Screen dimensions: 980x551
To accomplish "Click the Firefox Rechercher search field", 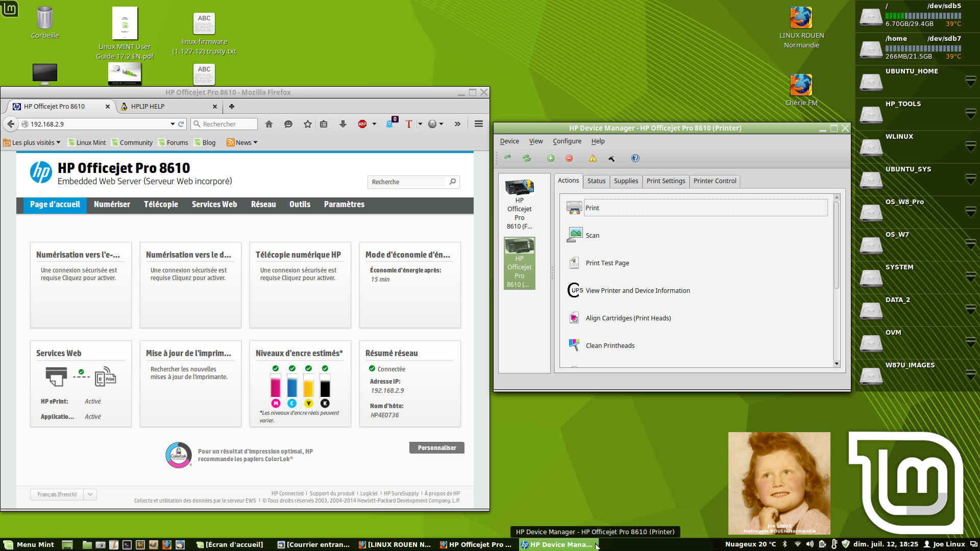I will [x=225, y=124].
